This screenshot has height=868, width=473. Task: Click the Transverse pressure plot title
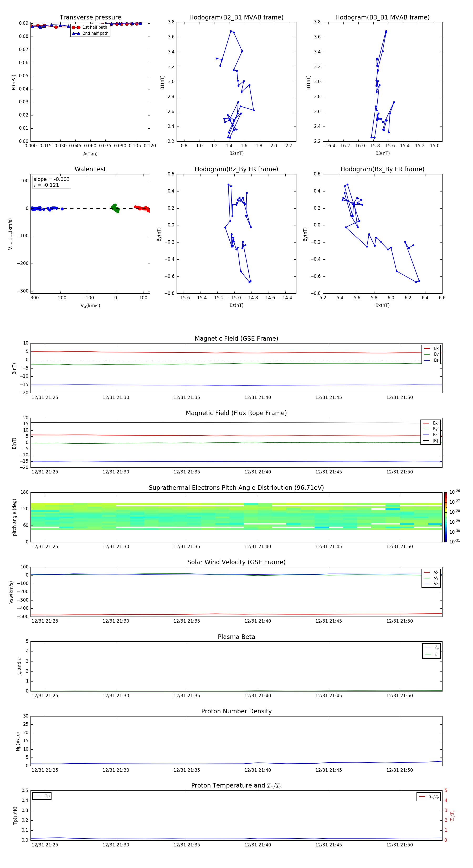(90, 18)
